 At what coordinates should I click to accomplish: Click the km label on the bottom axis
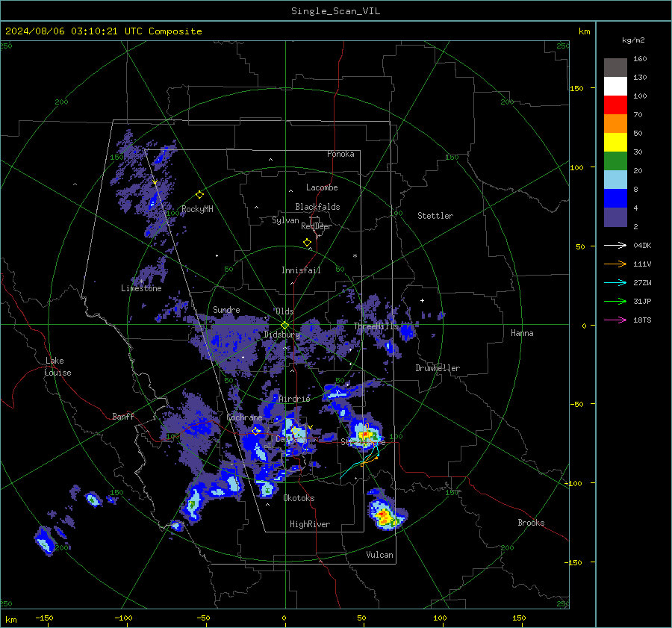coord(11,620)
